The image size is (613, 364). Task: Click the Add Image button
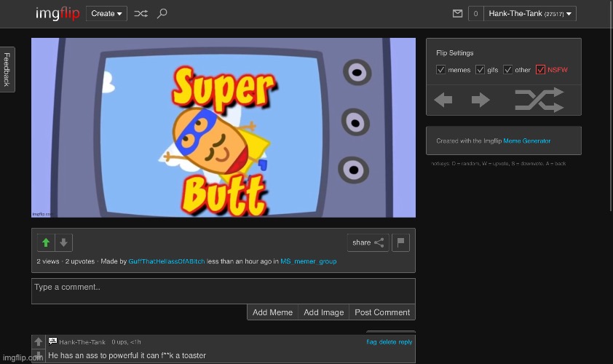tap(324, 312)
